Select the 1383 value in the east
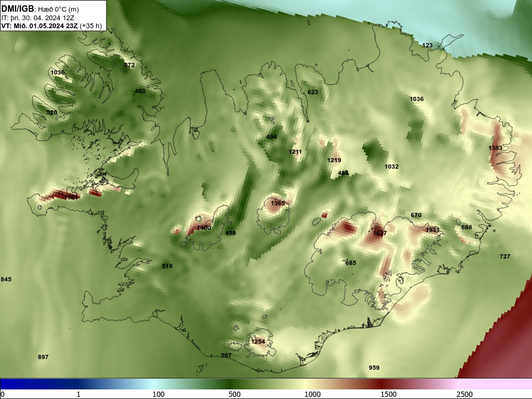532x399 pixels. pyautogui.click(x=495, y=148)
